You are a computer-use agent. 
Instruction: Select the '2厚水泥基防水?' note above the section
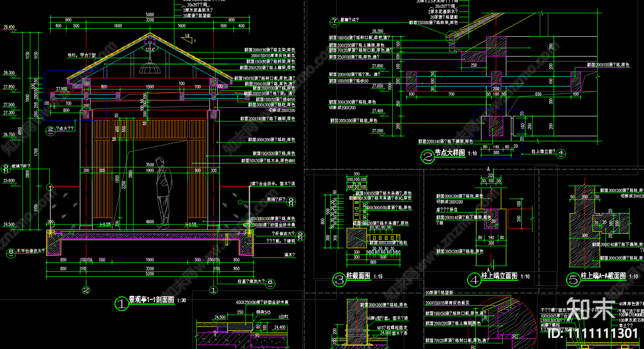point(198,10)
